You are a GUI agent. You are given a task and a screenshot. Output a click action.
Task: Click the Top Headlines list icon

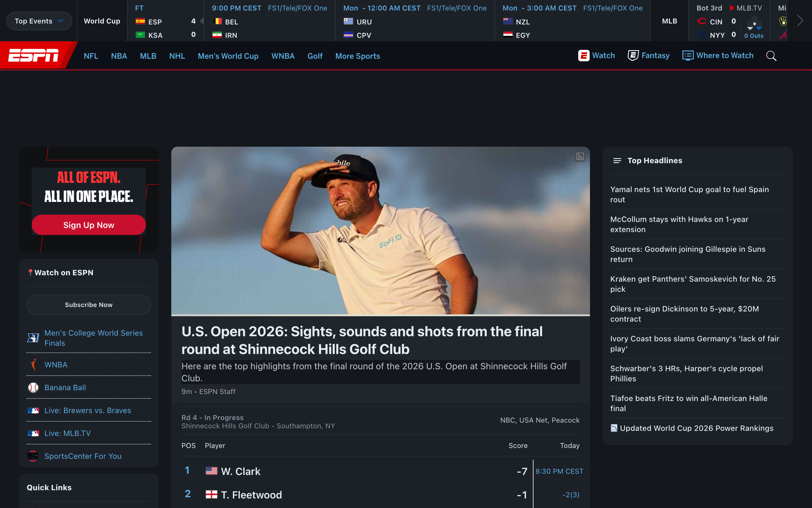pos(617,161)
